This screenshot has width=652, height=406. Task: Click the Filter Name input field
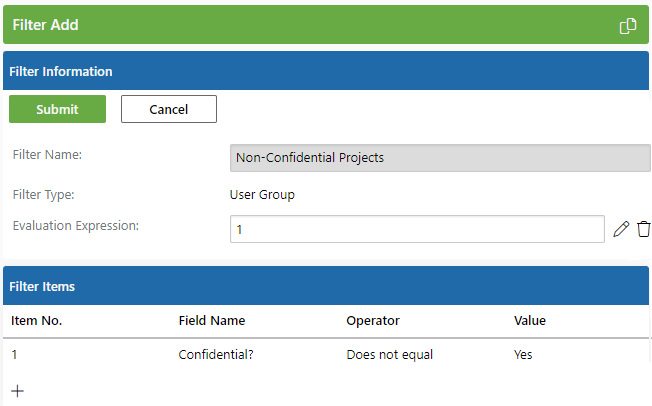(x=440, y=158)
